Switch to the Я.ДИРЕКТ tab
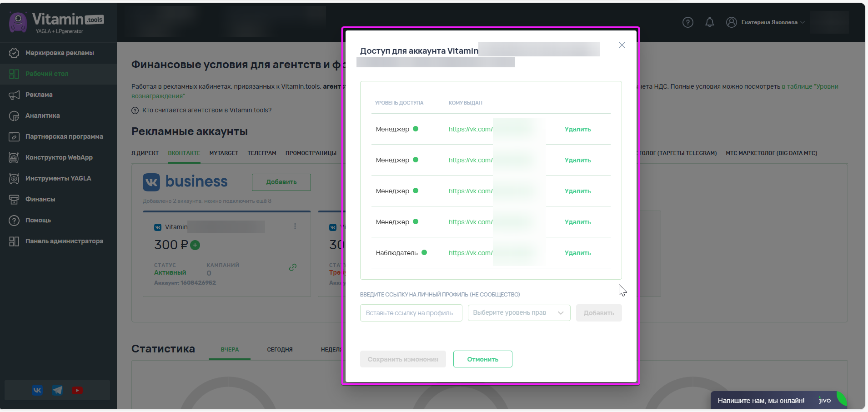This screenshot has width=868, height=412. (x=145, y=153)
